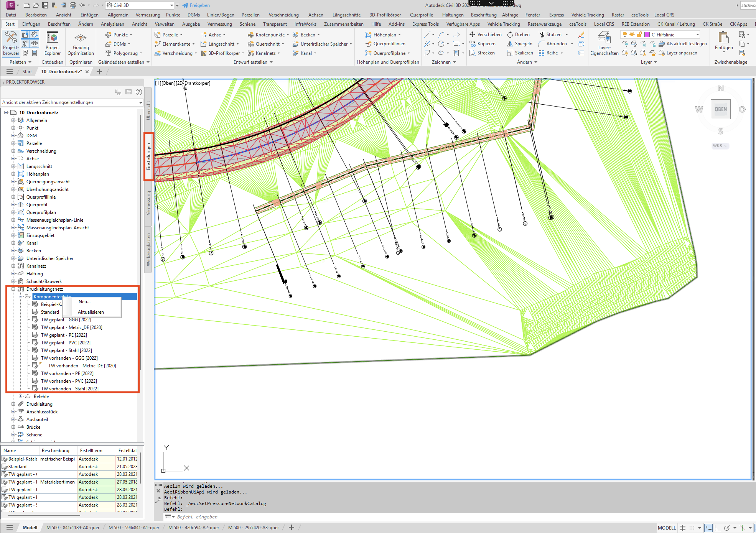Expand the DGM tree node
This screenshot has height=533, width=756.
click(13, 136)
